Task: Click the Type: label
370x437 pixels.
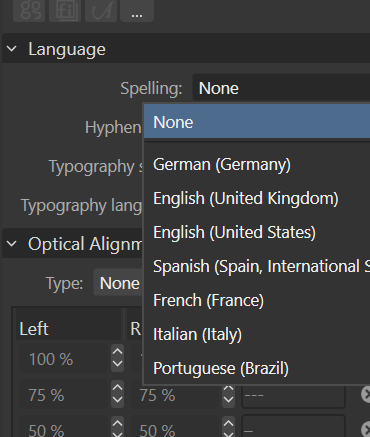Action: click(64, 284)
